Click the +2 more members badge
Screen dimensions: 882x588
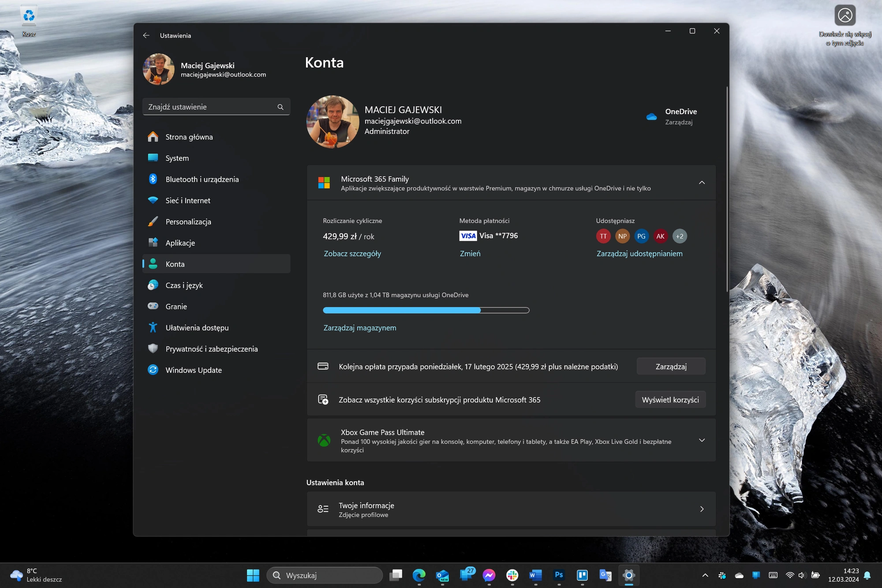point(680,236)
